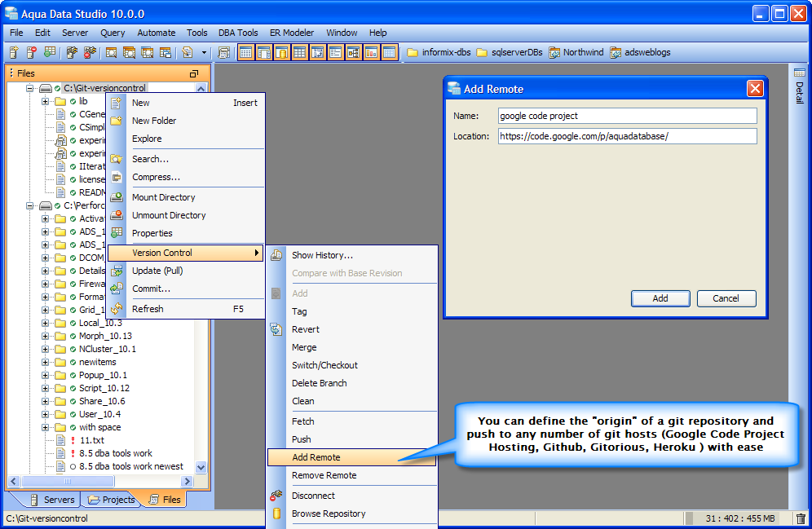Image resolution: width=812 pixels, height=529 pixels.
Task: Select the User_10.4 folder
Action: (100, 414)
